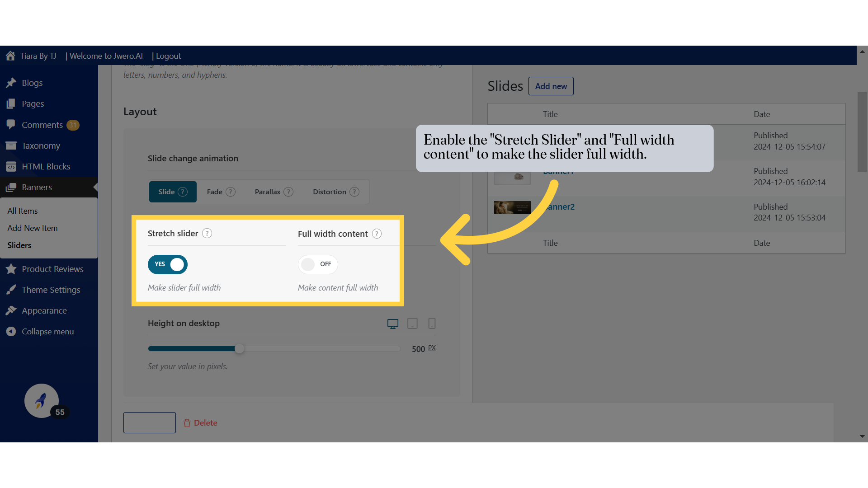The image size is (868, 488).
Task: Click the Pages icon in sidebar
Action: (11, 103)
